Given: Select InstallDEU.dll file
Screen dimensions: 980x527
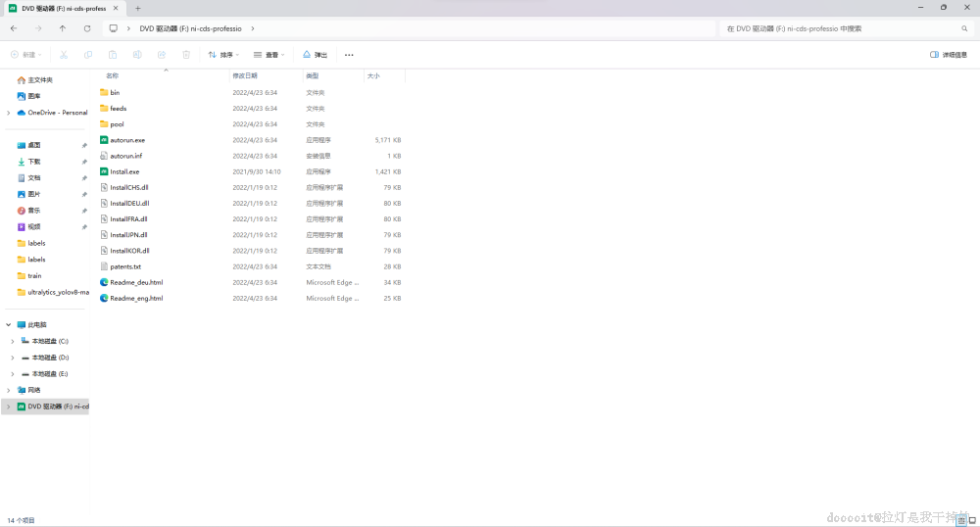Looking at the screenshot, I should (x=129, y=203).
